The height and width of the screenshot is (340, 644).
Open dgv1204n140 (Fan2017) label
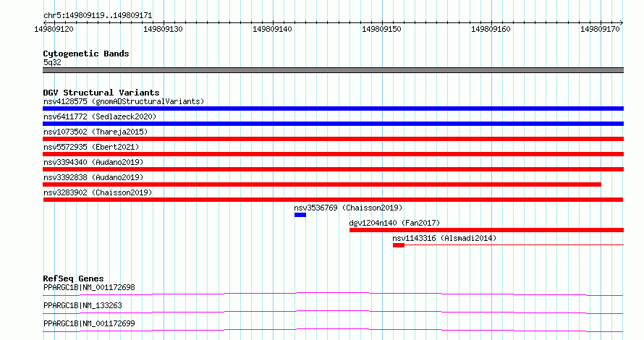394,223
